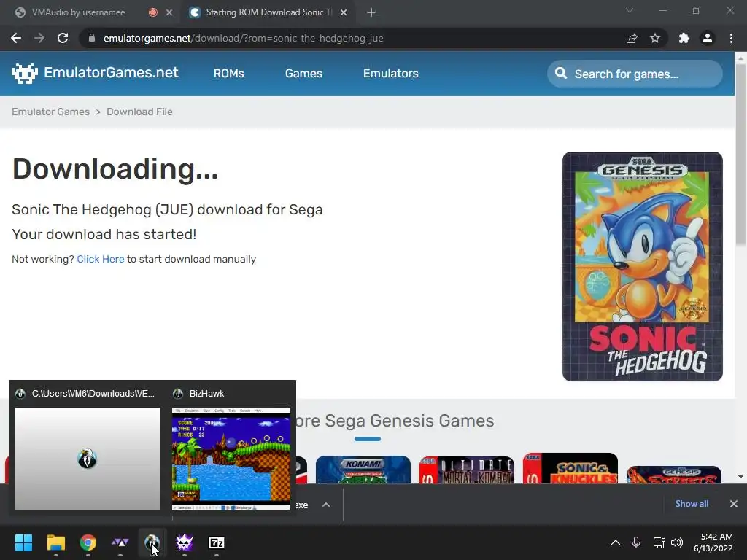Close the VMAudio tab
The image size is (747, 560).
click(169, 12)
